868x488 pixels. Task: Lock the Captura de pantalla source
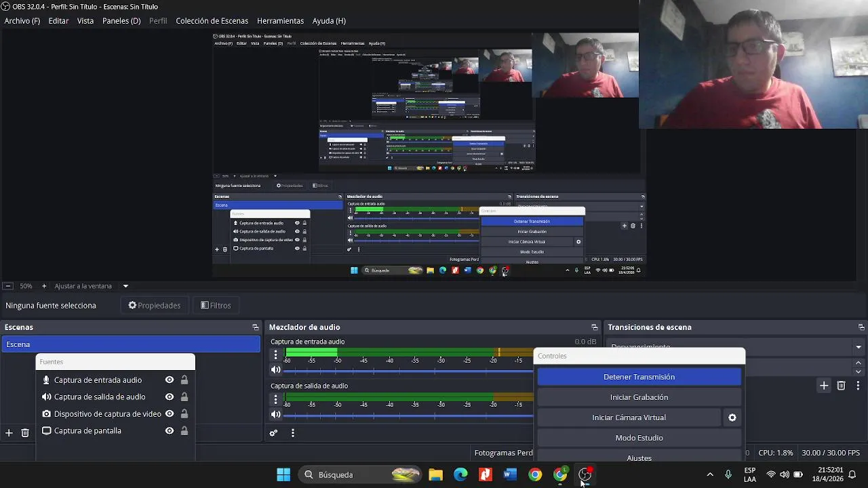tap(184, 431)
